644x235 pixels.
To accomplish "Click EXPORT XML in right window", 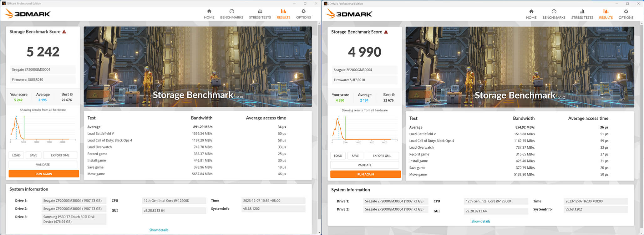I will point(382,156).
